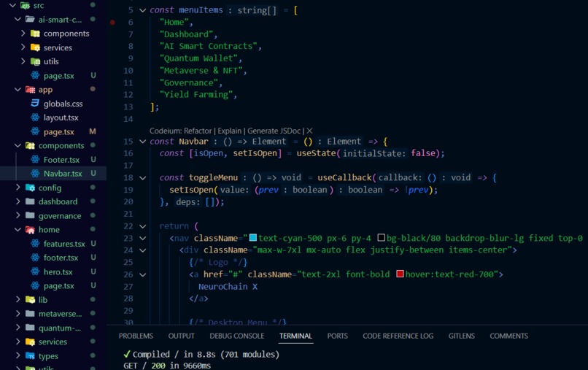The image size is (588, 370).
Task: Click the quantum folder icon
Action: (30, 328)
